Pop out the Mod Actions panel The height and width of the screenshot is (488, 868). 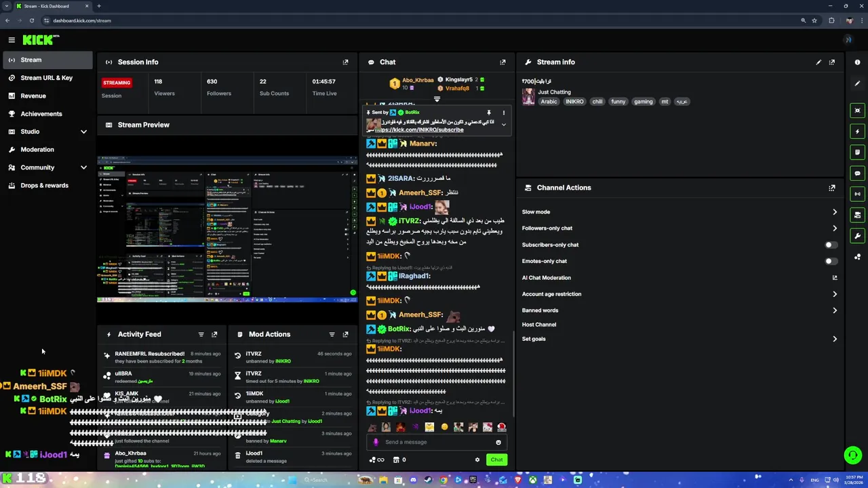pyautogui.click(x=345, y=334)
